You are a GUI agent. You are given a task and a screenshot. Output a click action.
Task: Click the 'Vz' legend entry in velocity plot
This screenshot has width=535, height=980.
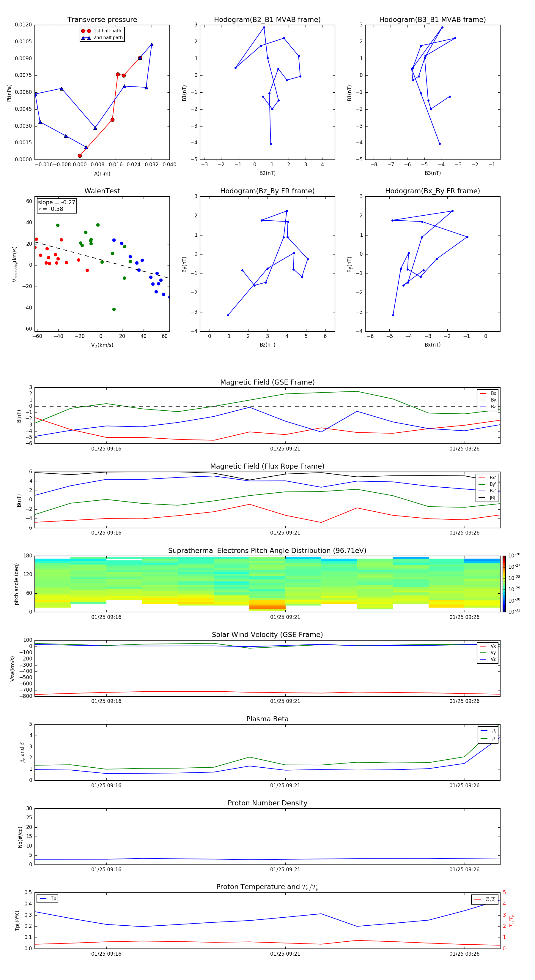(488, 659)
